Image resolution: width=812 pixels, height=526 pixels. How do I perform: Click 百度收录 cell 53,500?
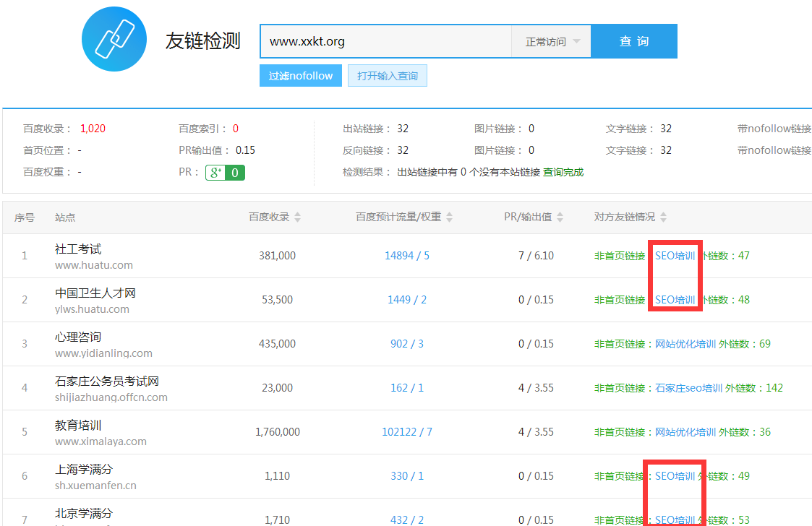click(277, 300)
